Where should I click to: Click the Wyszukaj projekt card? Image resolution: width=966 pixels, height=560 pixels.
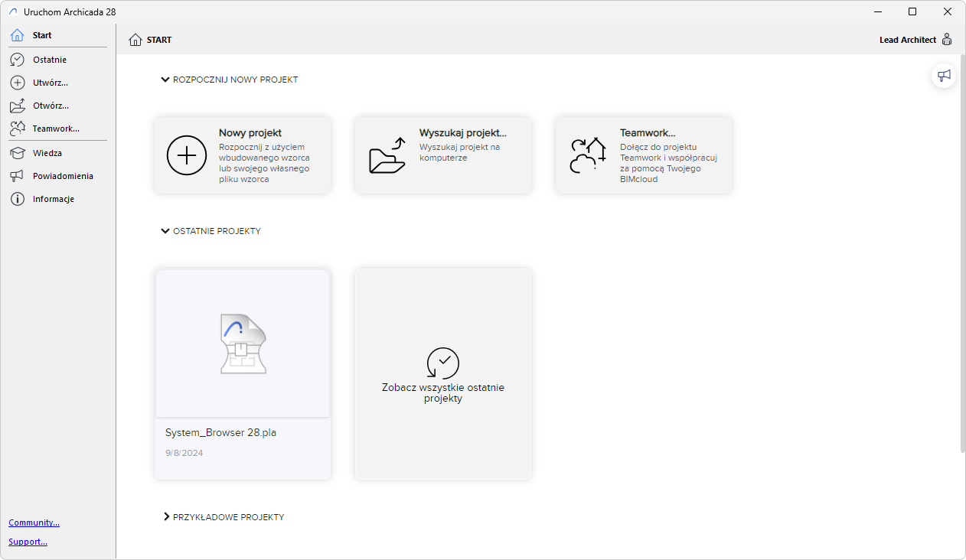[x=443, y=155]
